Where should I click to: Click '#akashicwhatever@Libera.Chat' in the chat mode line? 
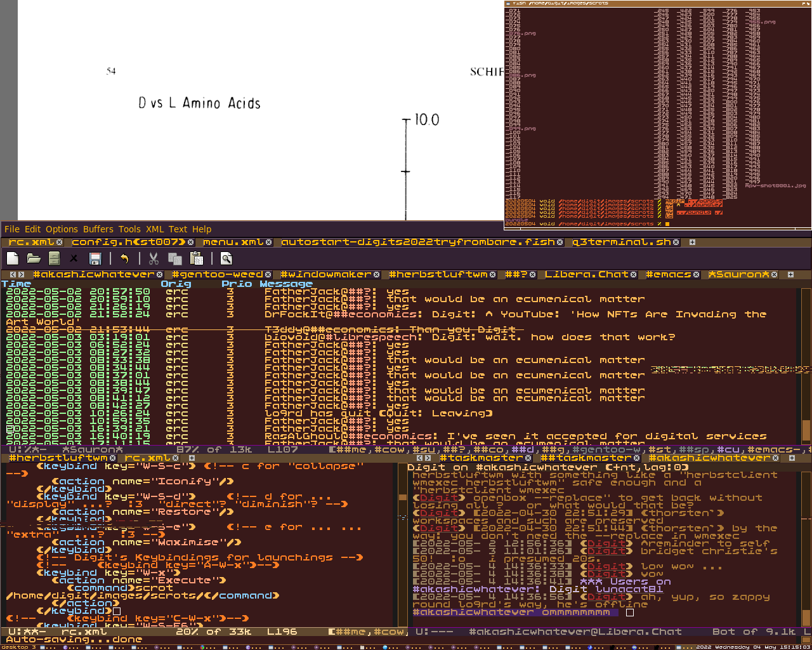(x=575, y=632)
